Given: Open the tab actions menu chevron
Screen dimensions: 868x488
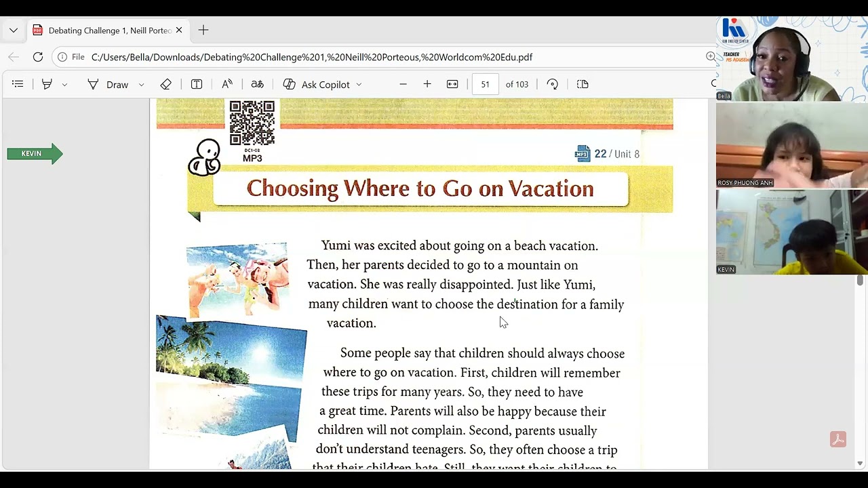Looking at the screenshot, I should pos(14,30).
